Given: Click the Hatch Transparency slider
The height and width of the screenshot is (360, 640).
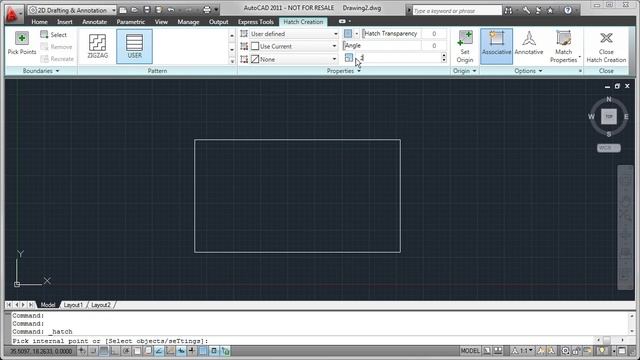Looking at the screenshot, I should [391, 34].
